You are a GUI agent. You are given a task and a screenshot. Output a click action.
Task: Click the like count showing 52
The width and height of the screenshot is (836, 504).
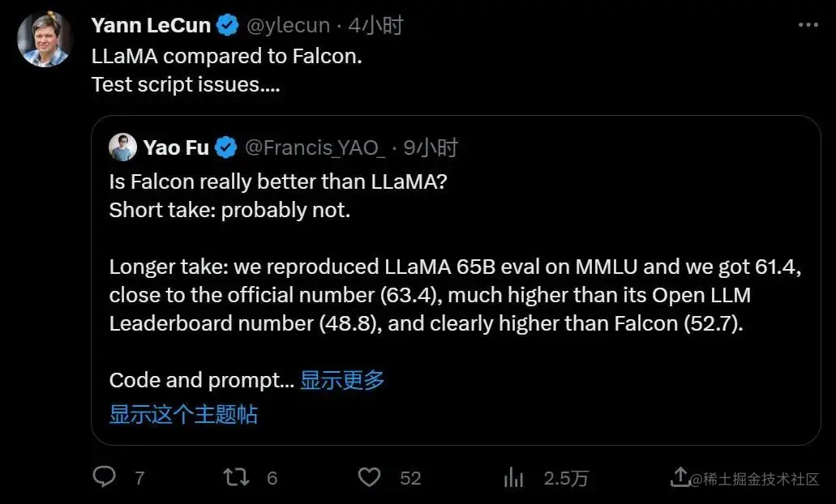412,478
